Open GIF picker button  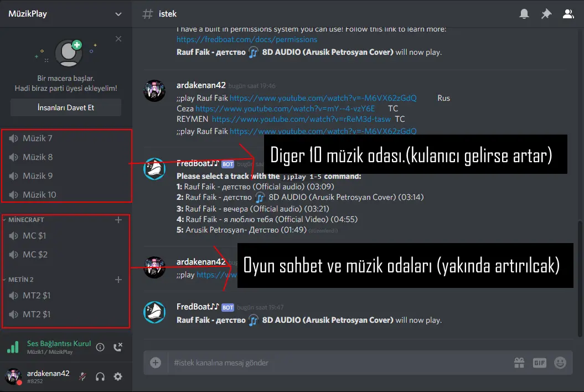click(x=539, y=363)
